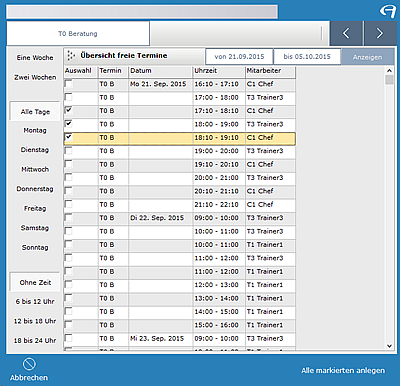Click the previous arrow button
The width and height of the screenshot is (400, 386).
click(346, 33)
